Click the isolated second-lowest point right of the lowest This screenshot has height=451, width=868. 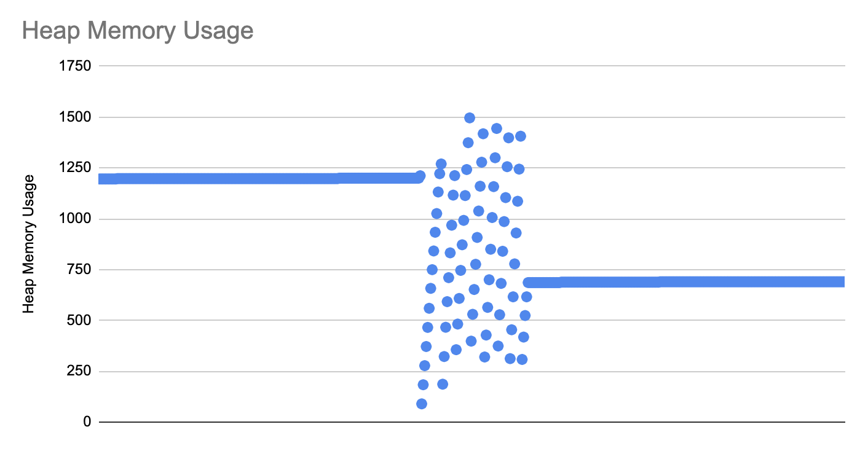[x=443, y=384]
